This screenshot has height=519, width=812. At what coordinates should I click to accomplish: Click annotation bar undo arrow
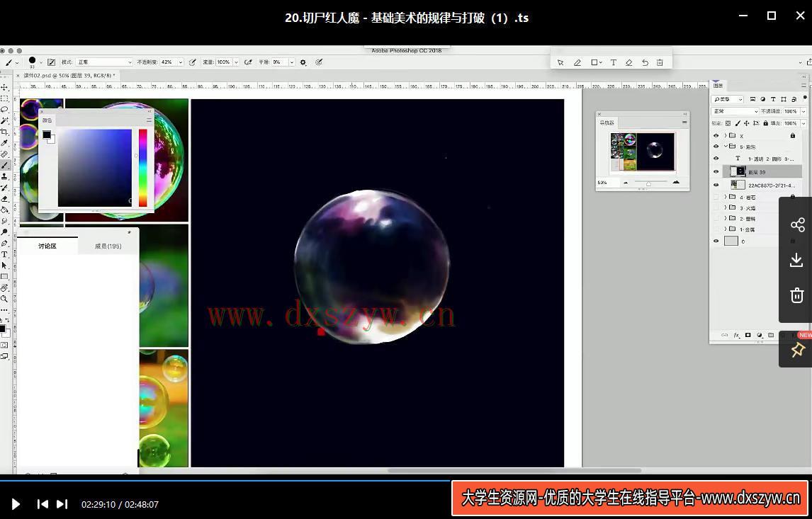pos(645,62)
